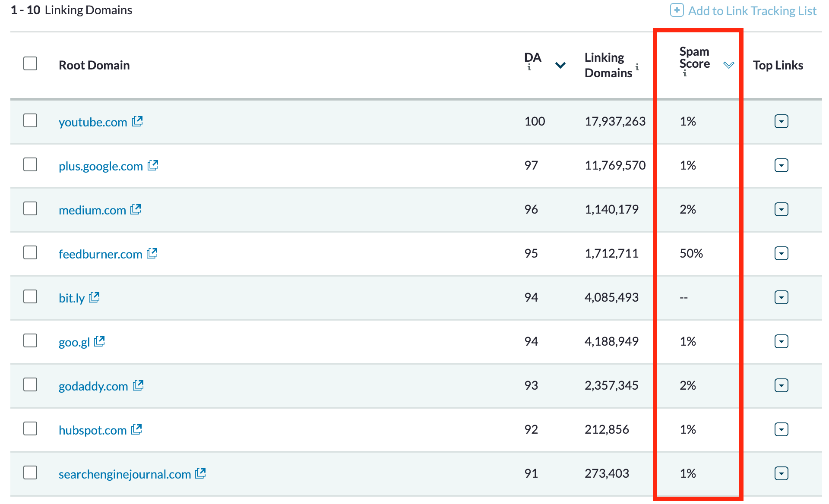829x504 pixels.
Task: Toggle the select-all header checkbox
Action: pos(30,63)
